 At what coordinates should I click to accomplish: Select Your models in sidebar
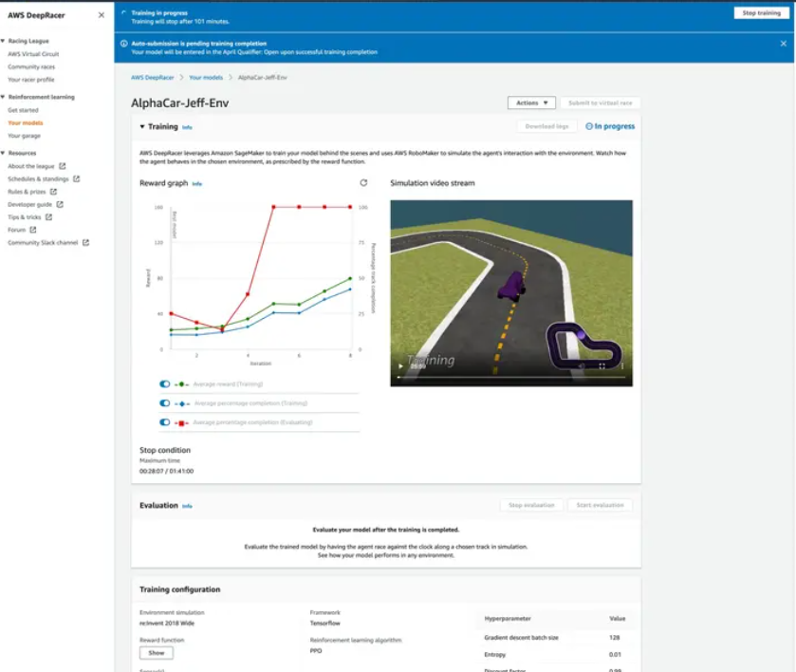tap(26, 123)
